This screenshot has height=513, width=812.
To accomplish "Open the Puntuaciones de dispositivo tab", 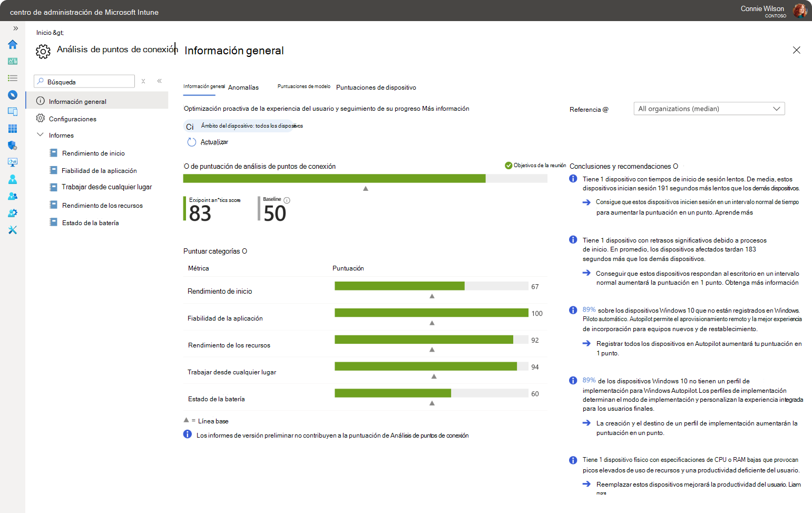I will (376, 87).
